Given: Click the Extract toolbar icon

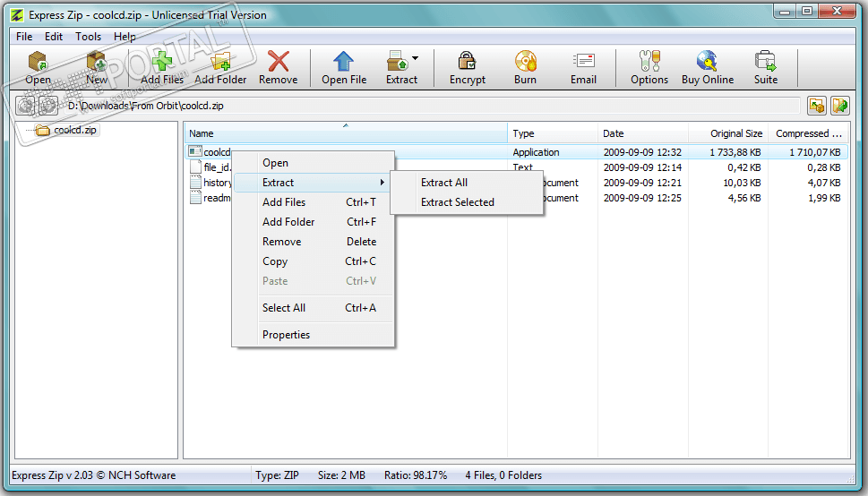Looking at the screenshot, I should coord(398,62).
